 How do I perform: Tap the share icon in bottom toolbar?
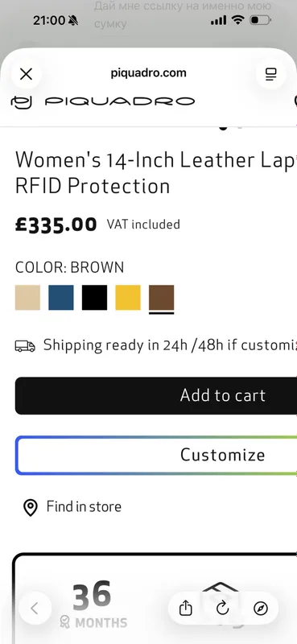(x=186, y=609)
